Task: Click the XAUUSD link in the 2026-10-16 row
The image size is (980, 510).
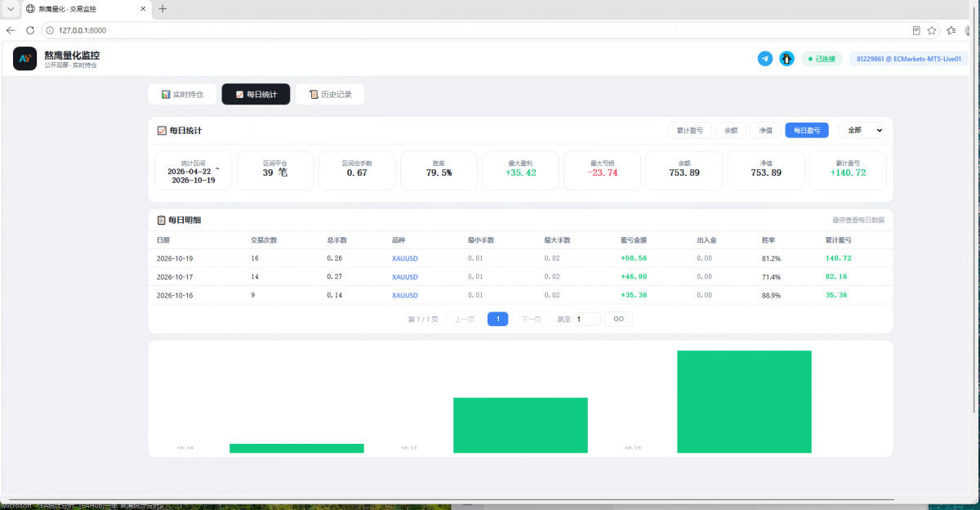Action: [405, 296]
